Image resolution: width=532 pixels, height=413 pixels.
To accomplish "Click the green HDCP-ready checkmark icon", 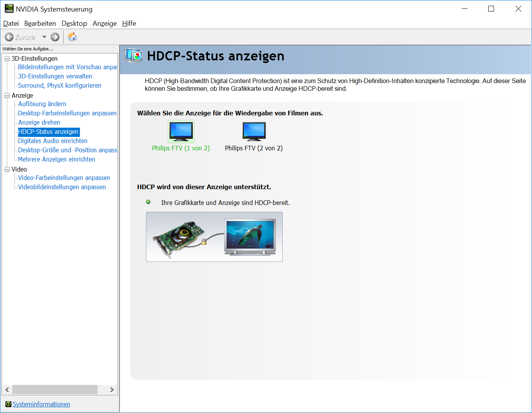I will 148,202.
